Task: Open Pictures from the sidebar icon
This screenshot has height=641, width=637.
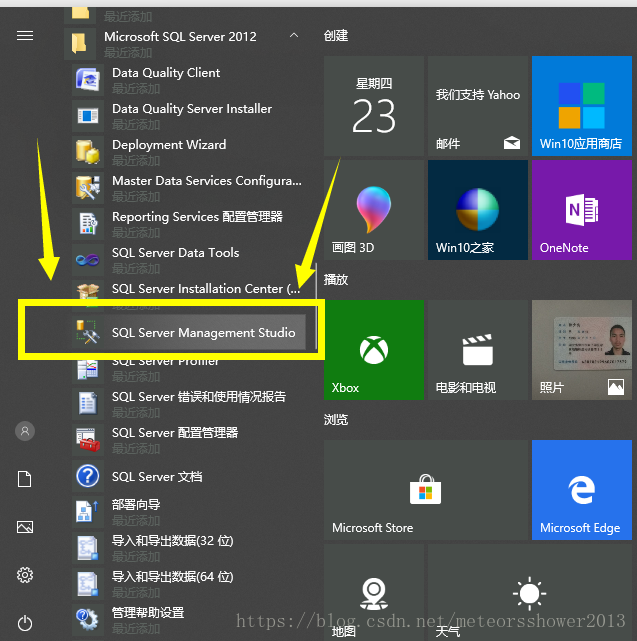Action: [x=25, y=527]
